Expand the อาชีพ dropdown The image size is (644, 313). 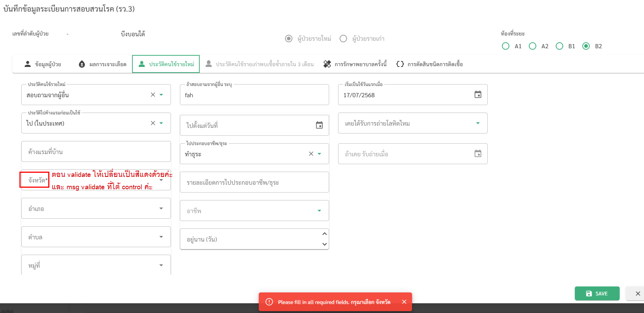point(319,211)
